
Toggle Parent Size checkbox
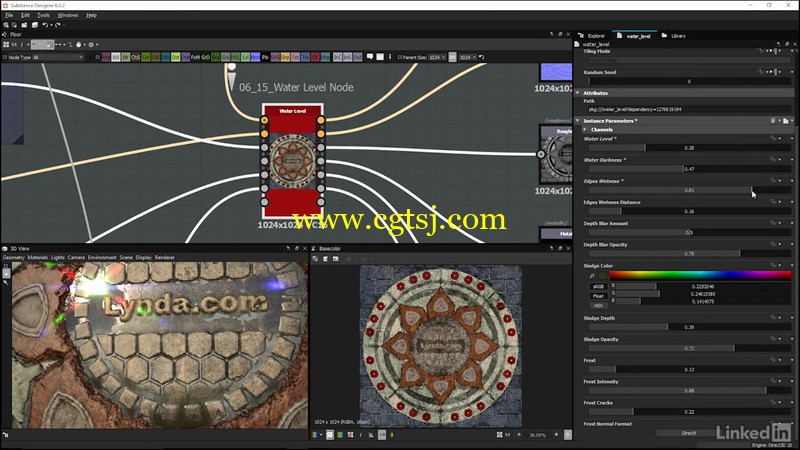[399, 57]
